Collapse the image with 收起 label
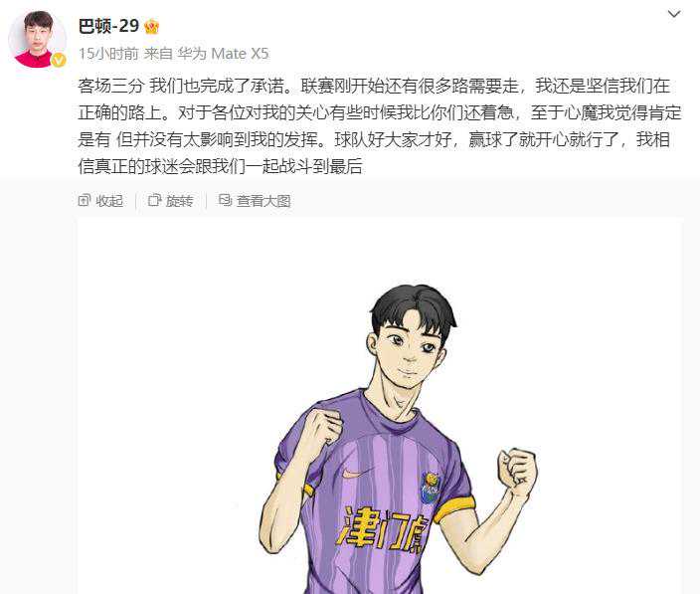Screen dimensions: 700x594 pyautogui.click(x=109, y=201)
